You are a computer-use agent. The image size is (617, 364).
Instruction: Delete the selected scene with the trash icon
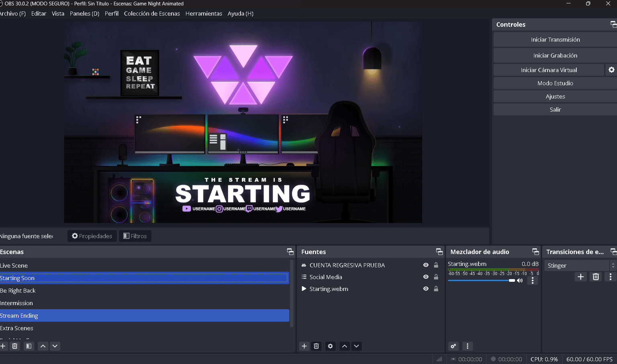tap(15, 346)
